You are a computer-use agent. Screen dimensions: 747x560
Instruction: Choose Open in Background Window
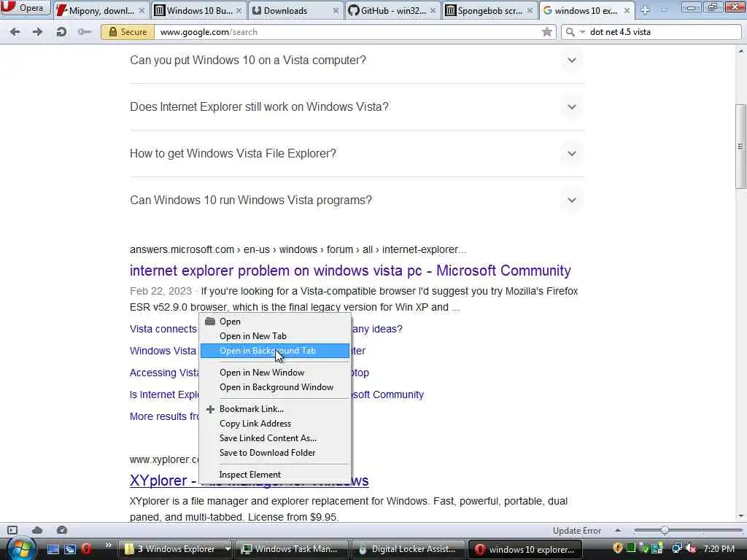(x=274, y=387)
